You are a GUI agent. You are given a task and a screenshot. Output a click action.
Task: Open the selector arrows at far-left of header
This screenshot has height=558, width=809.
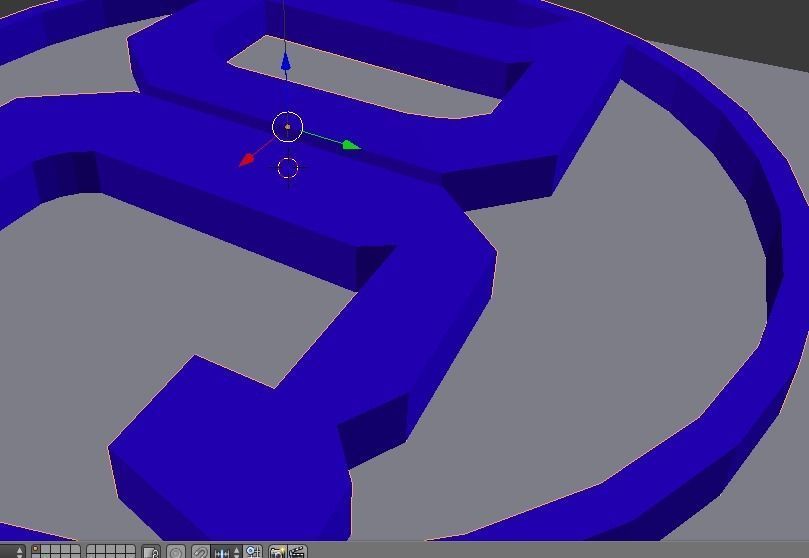[18, 552]
